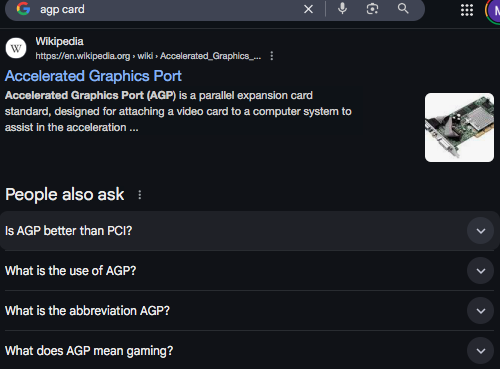Open Google Lens image search icon
This screenshot has width=500, height=369.
click(x=372, y=9)
